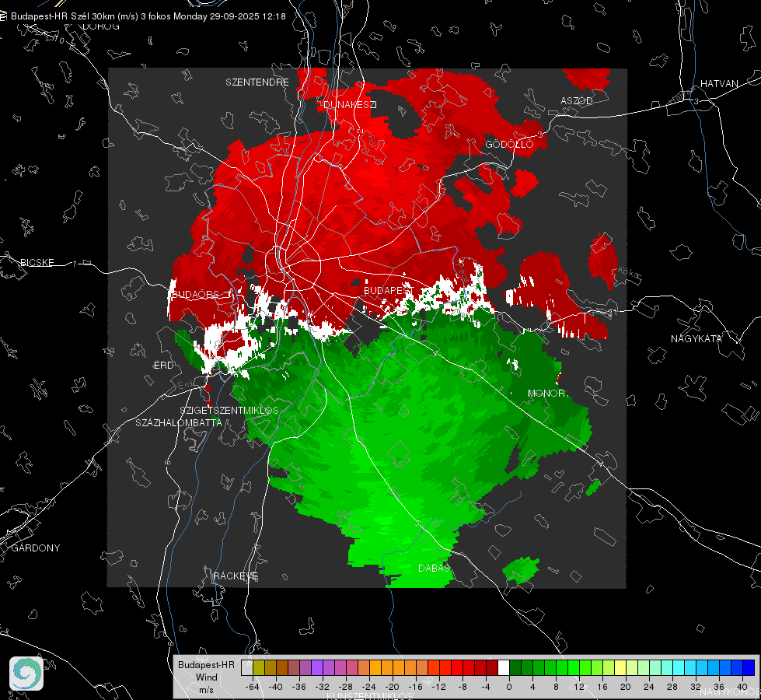761x700 pixels.
Task: Click the -64 legend value
Action: [253, 687]
